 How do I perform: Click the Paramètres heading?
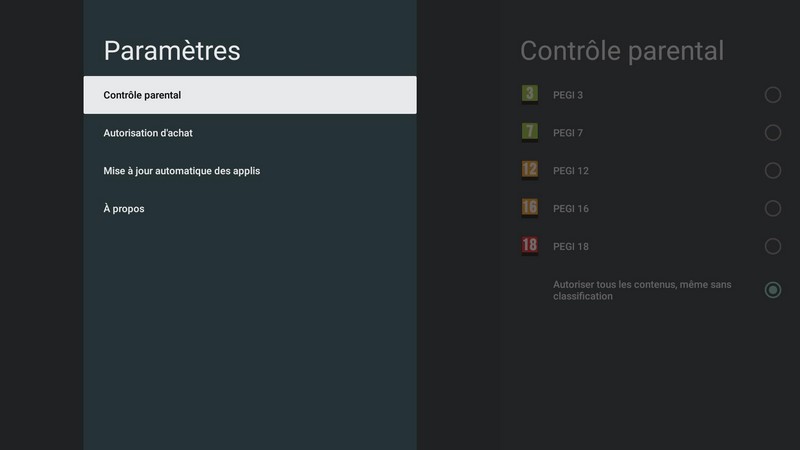point(172,50)
